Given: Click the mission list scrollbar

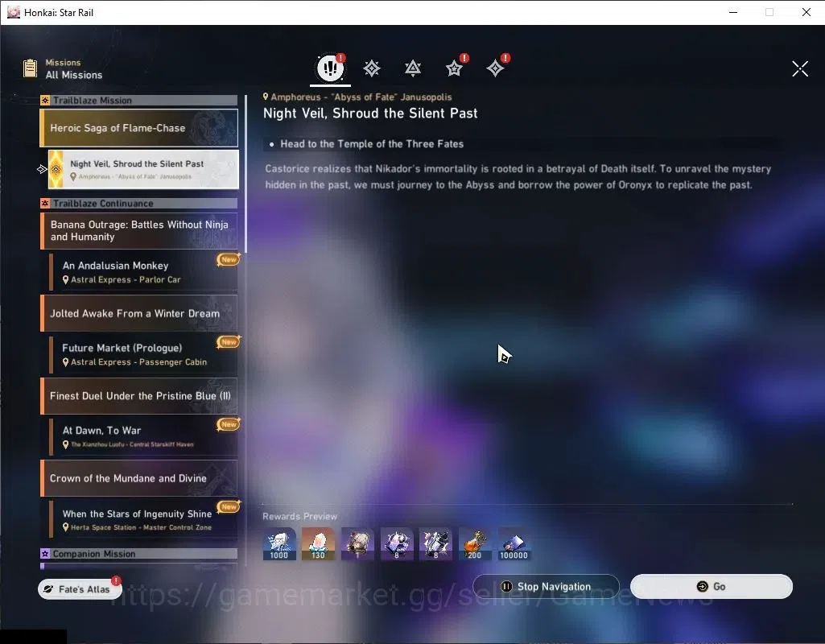Looking at the screenshot, I should coord(245,174).
